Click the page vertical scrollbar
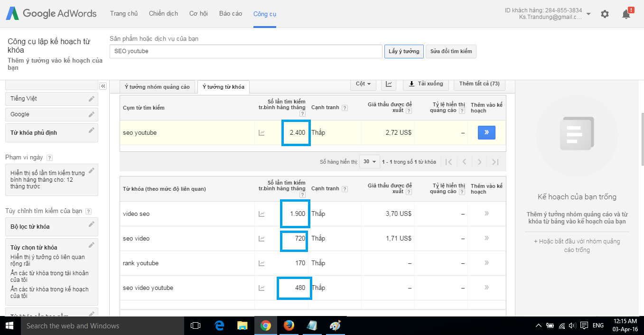This screenshot has width=644, height=335. coord(642,139)
